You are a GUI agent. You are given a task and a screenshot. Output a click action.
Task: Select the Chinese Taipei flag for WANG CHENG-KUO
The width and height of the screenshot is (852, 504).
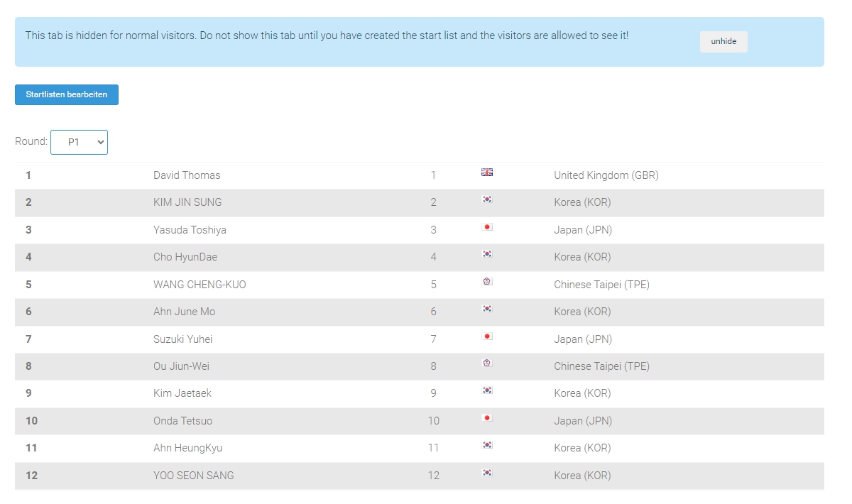coord(487,282)
